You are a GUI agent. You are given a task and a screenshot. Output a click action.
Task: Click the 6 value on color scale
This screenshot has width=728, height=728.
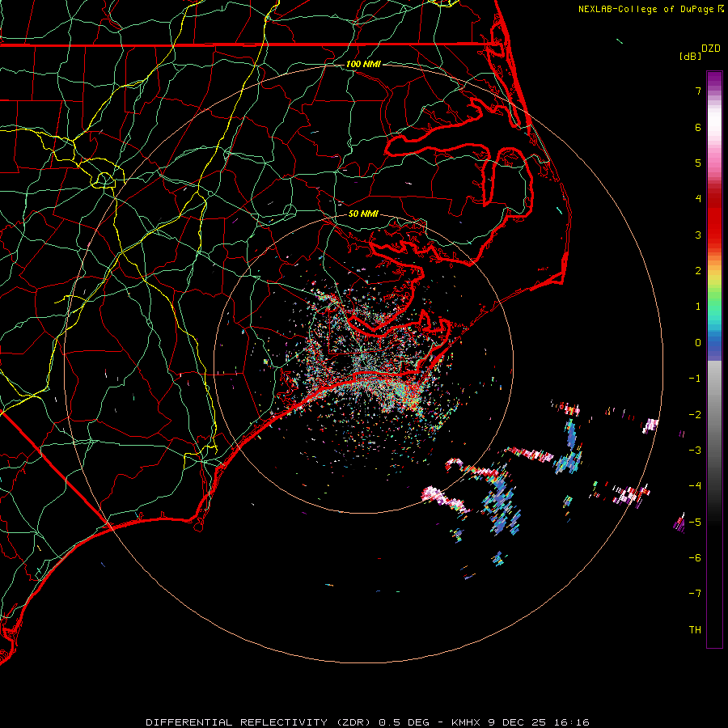698,127
